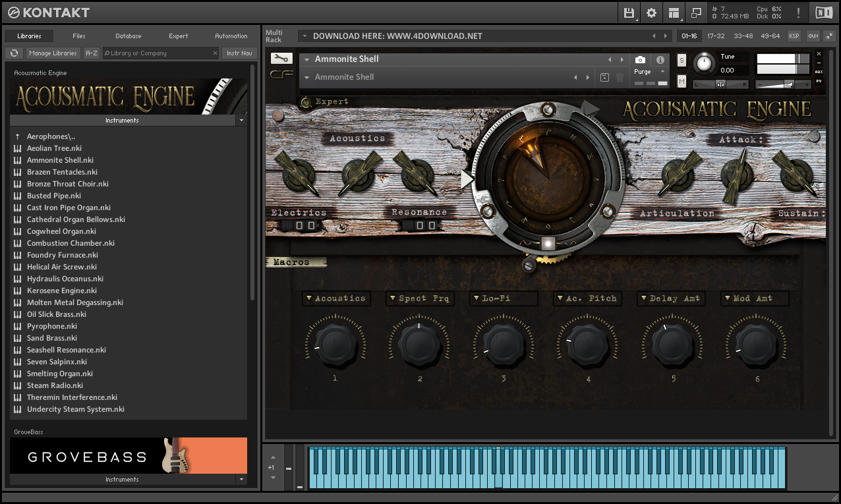The width and height of the screenshot is (841, 504).
Task: Open Kontakt options via gear icon
Action: [651, 13]
